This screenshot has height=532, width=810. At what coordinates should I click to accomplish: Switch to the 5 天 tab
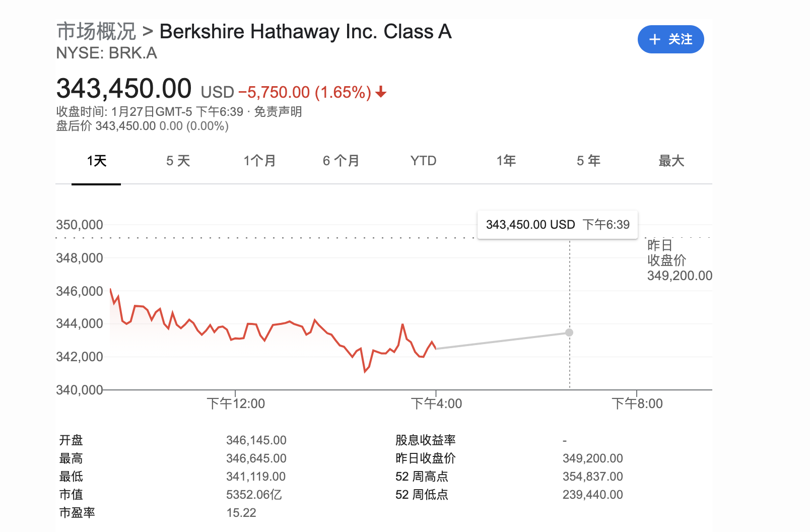tap(178, 161)
